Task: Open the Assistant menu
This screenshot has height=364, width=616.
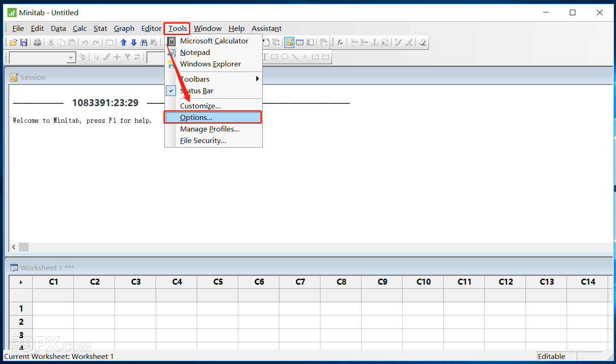Action: click(266, 28)
